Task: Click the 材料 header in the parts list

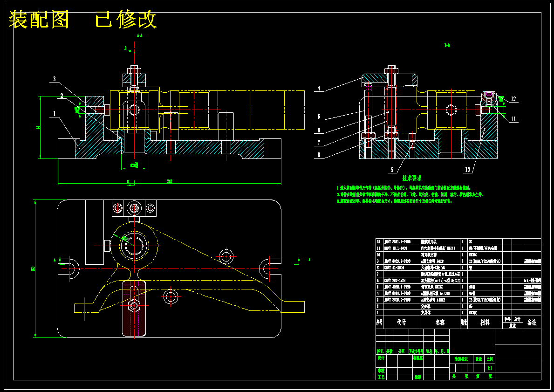Action: click(485, 323)
